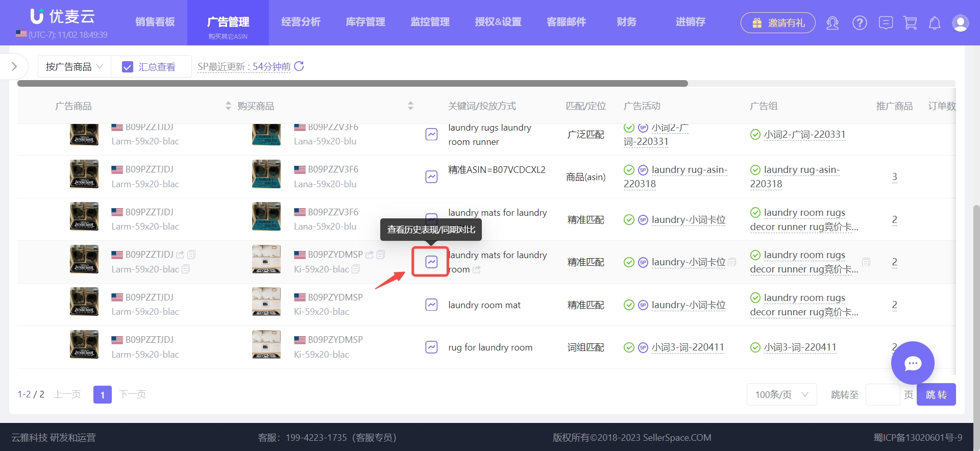Click the notification bell icon

coord(935,23)
